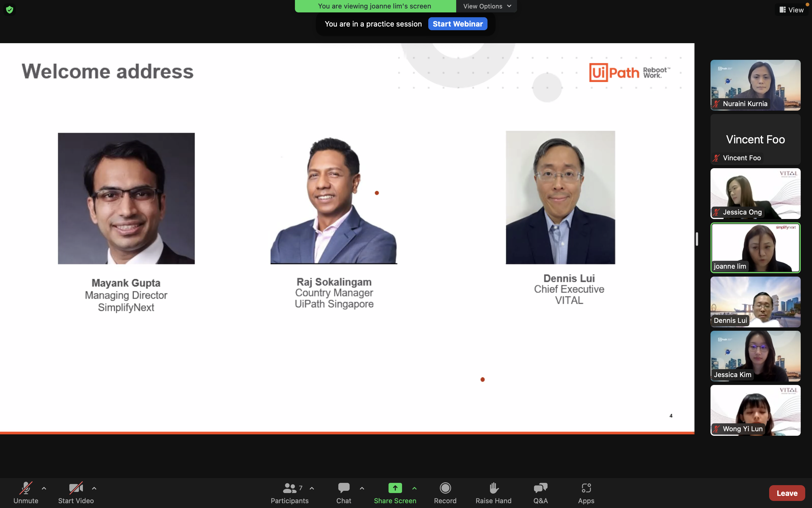Click Raj Sokalingam's photo on slide

[334, 200]
